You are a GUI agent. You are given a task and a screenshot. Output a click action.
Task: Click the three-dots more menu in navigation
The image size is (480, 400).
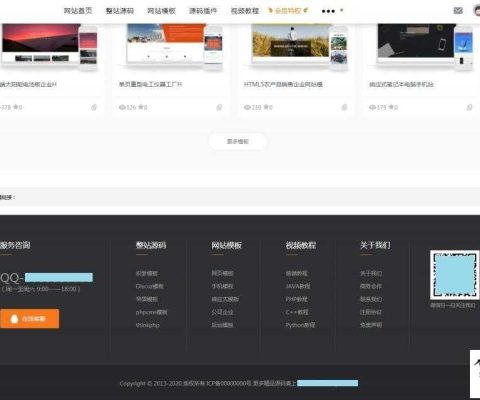[328, 11]
